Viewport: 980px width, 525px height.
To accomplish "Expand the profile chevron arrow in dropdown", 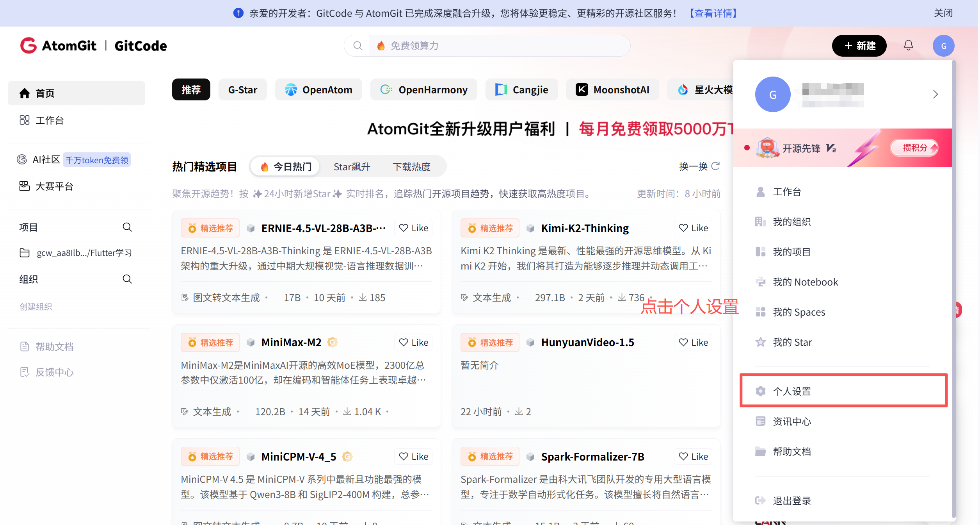I will click(935, 94).
